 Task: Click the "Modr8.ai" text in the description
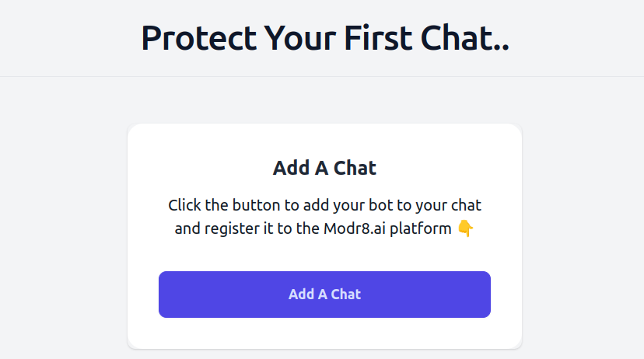tap(349, 230)
